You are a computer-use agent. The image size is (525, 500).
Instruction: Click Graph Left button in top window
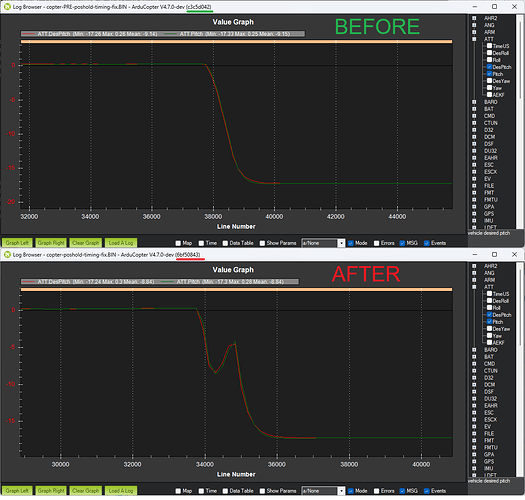(x=17, y=243)
